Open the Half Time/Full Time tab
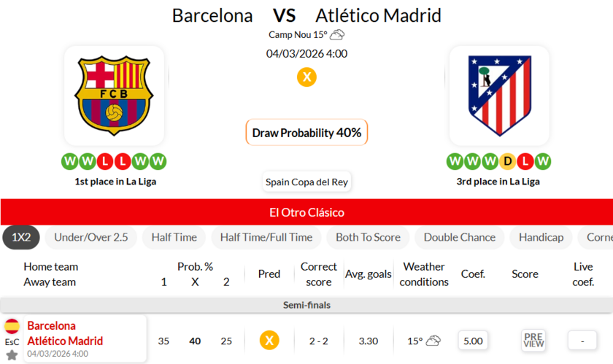Image resolution: width=613 pixels, height=364 pixels. click(x=266, y=237)
